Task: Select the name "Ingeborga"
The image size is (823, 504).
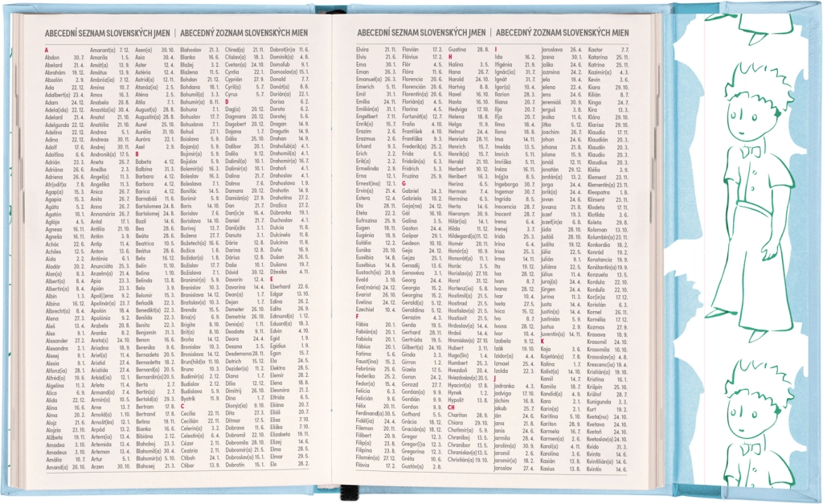Action: coord(506,184)
